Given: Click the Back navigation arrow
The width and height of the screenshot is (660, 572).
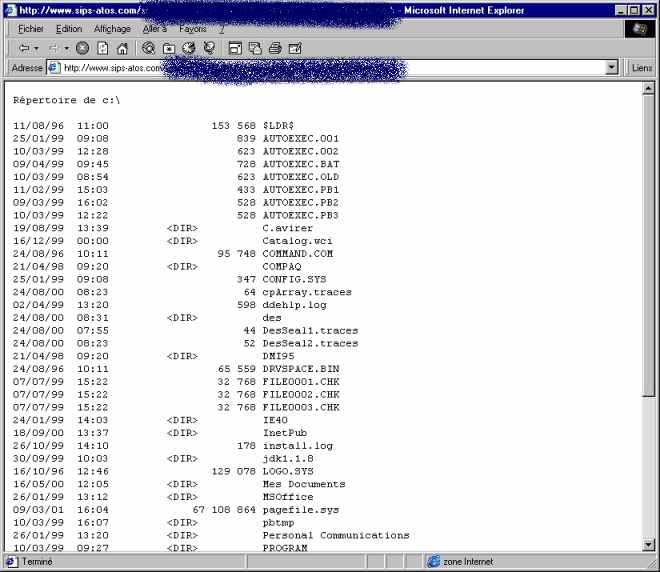Looking at the screenshot, I should (23, 47).
